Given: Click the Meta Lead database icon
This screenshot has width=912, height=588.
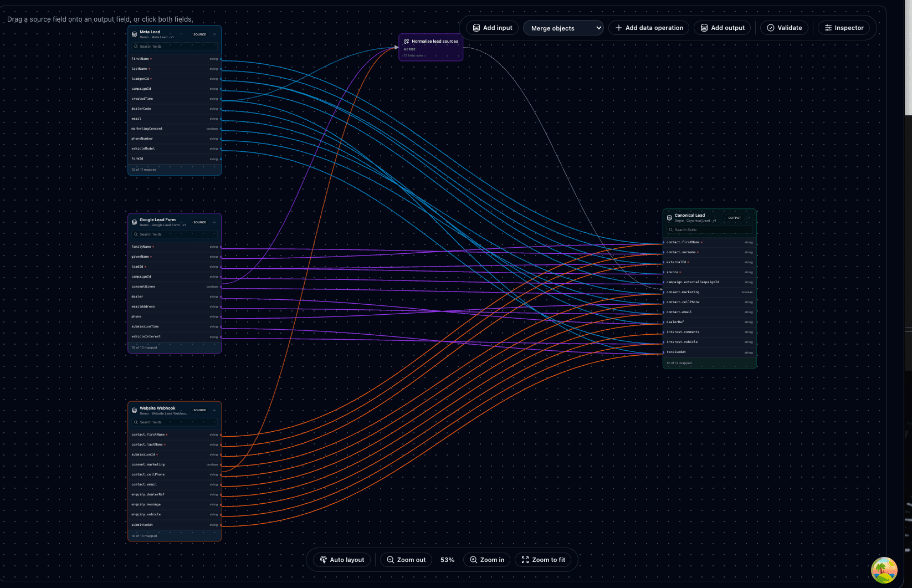Looking at the screenshot, I should click(135, 34).
